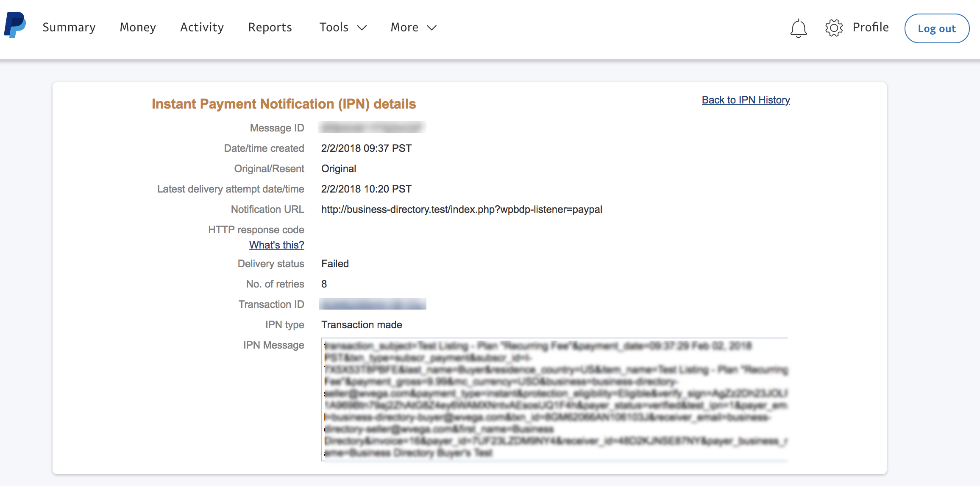Click the Original value text
Image resolution: width=980 pixels, height=486 pixels.
[x=339, y=169]
